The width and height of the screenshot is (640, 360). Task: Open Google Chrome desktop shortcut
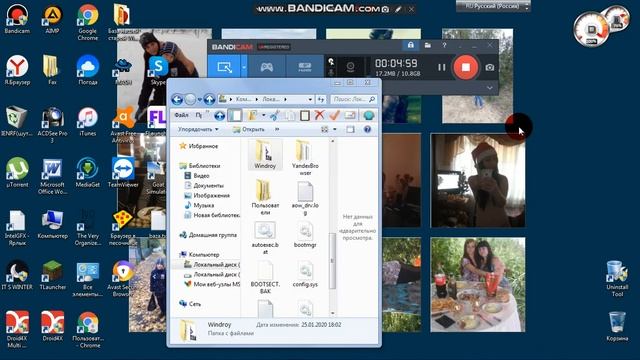pyautogui.click(x=87, y=22)
